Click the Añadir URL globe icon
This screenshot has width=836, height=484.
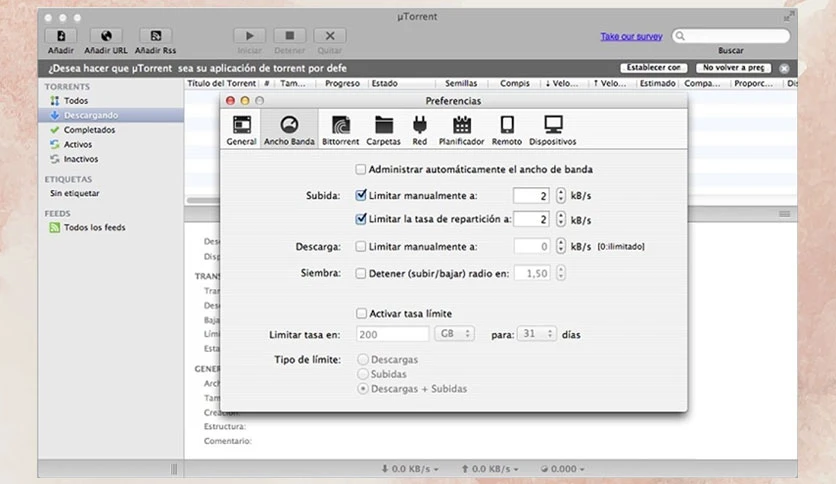point(106,36)
